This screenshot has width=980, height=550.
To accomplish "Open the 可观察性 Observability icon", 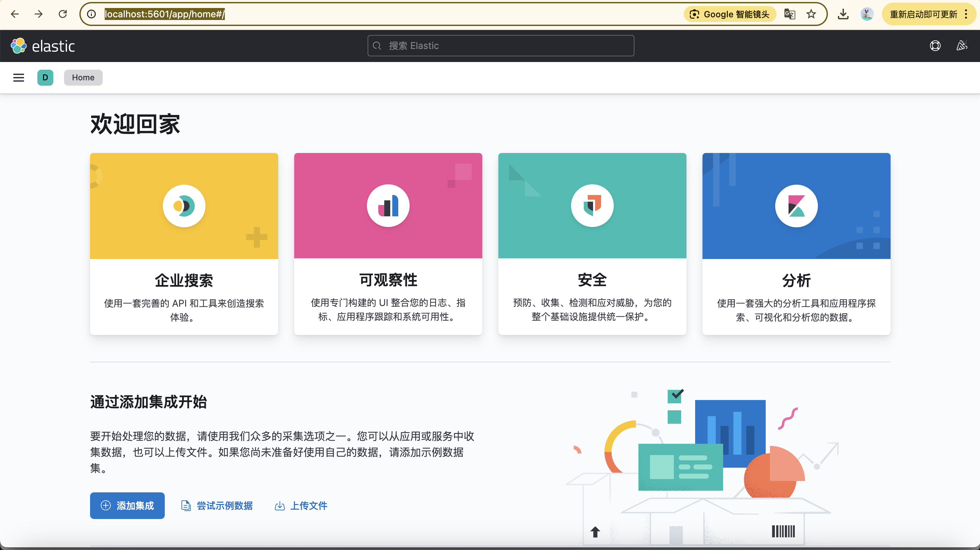I will click(388, 206).
